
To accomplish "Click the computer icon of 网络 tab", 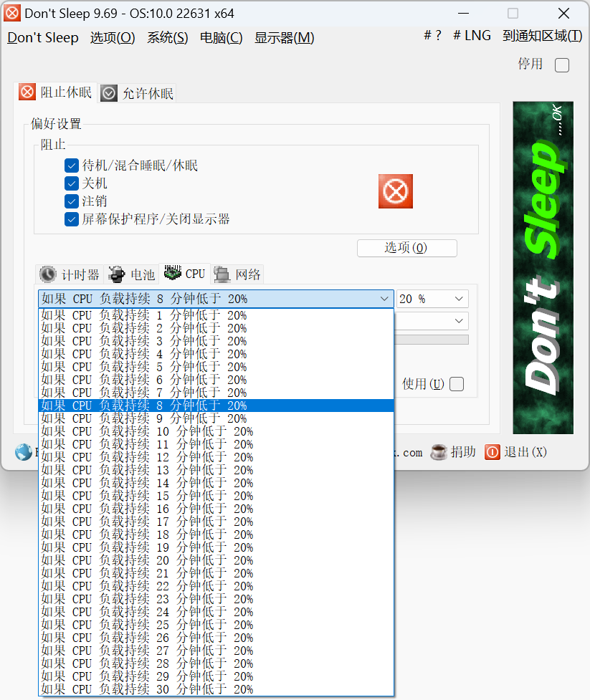I will click(222, 274).
